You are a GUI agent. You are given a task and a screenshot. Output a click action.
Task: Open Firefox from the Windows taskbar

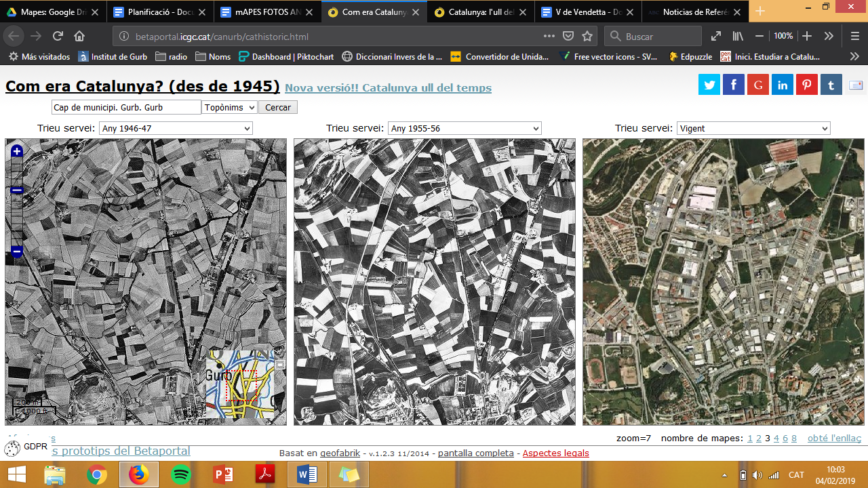(x=138, y=474)
